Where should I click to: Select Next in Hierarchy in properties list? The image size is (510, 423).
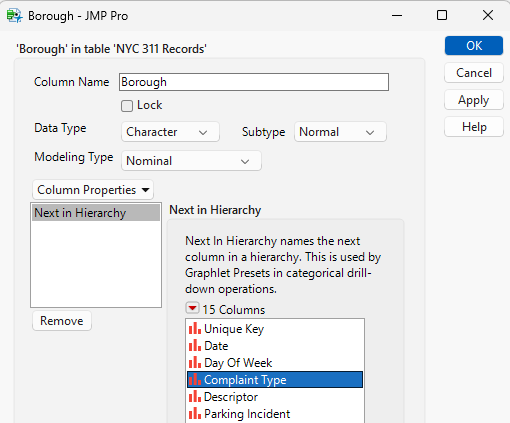tap(96, 213)
